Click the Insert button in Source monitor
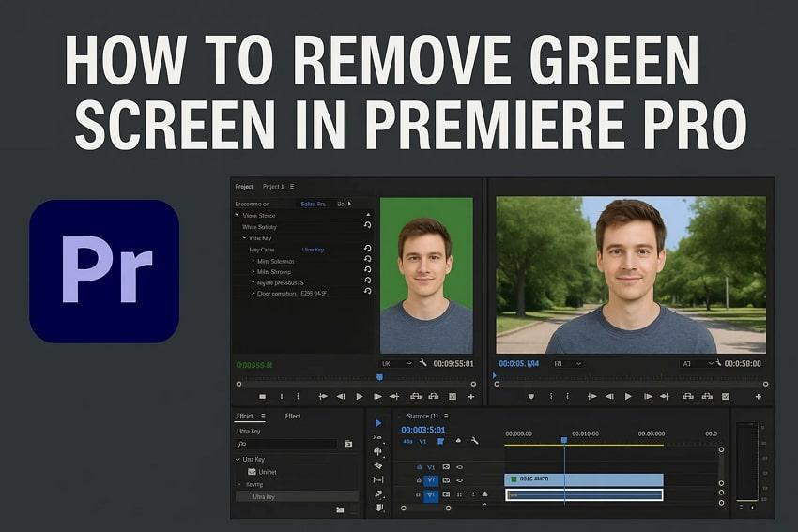This screenshot has width=798, height=532. [x=416, y=396]
